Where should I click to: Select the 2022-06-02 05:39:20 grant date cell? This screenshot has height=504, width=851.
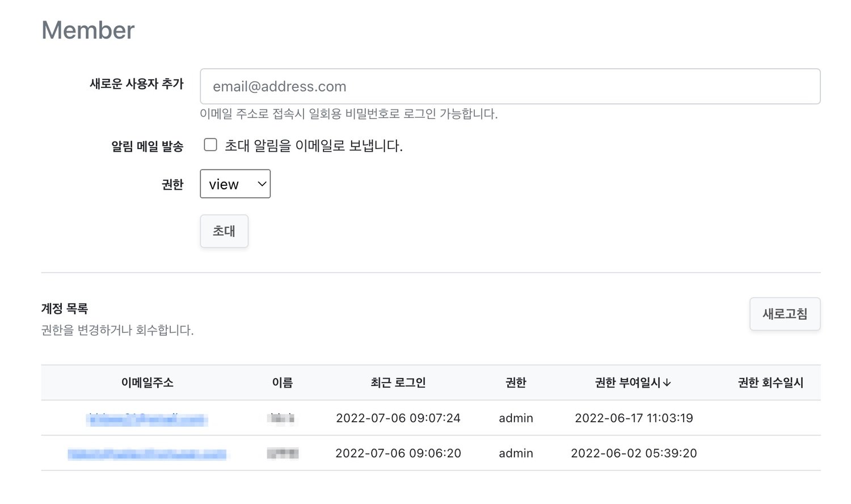pos(634,453)
